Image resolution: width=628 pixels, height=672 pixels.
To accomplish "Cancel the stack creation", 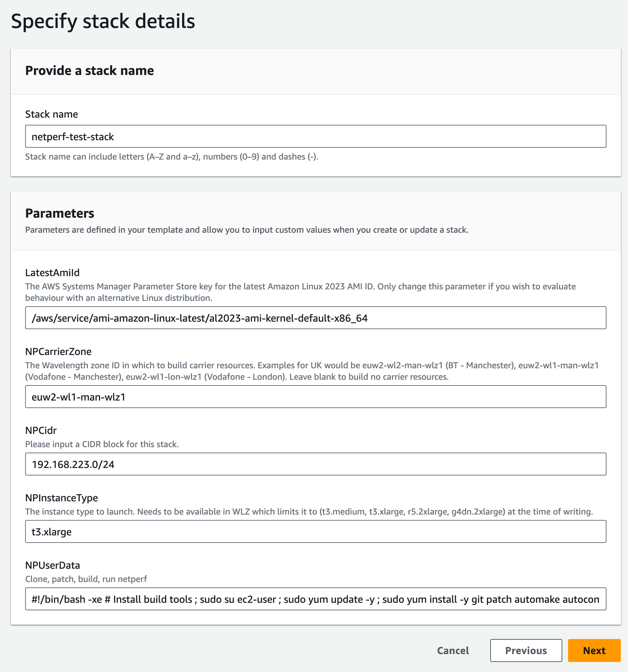I will point(453,650).
